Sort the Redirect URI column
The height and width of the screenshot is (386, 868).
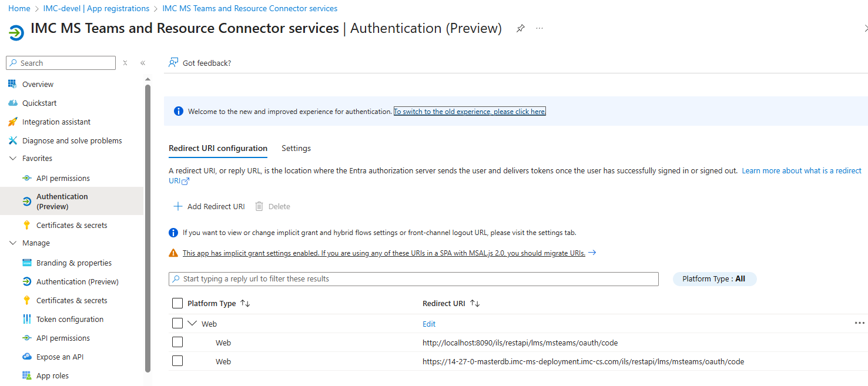(x=475, y=303)
